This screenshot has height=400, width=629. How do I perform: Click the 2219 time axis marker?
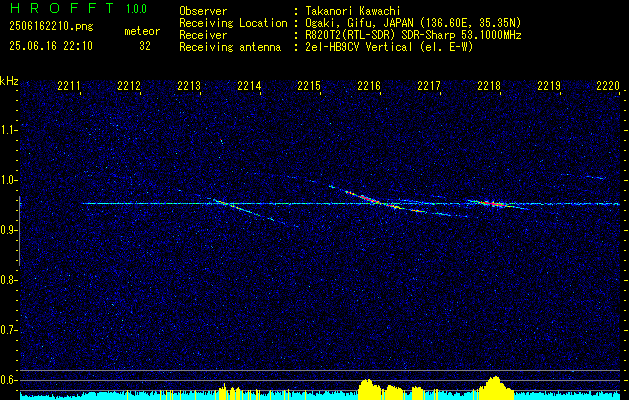[x=548, y=86]
